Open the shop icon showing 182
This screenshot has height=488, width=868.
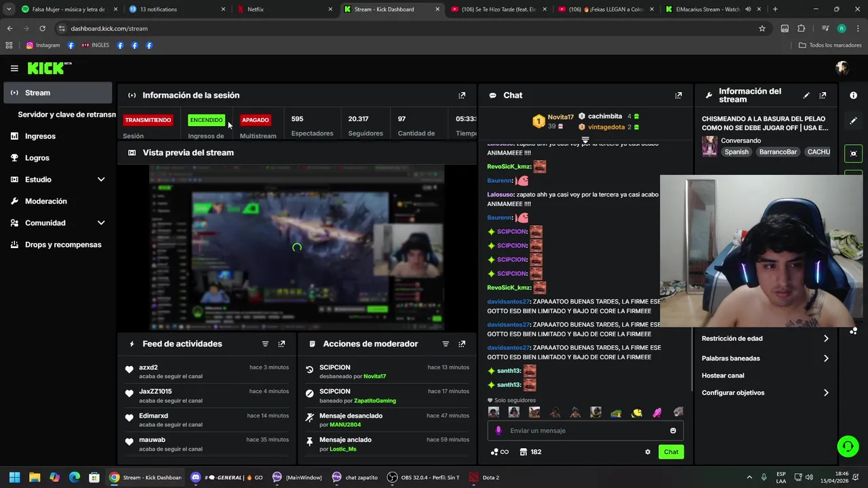pos(530,452)
